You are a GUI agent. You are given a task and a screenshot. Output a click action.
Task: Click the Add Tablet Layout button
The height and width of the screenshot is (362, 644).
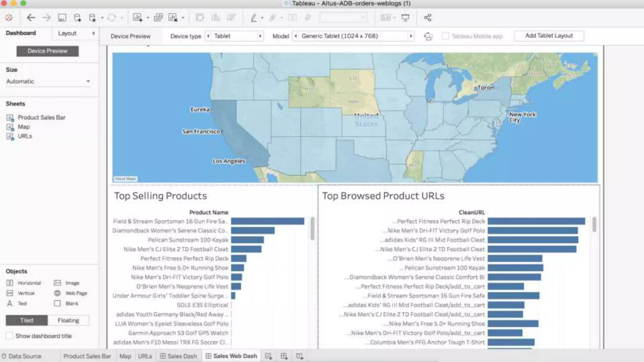(549, 36)
